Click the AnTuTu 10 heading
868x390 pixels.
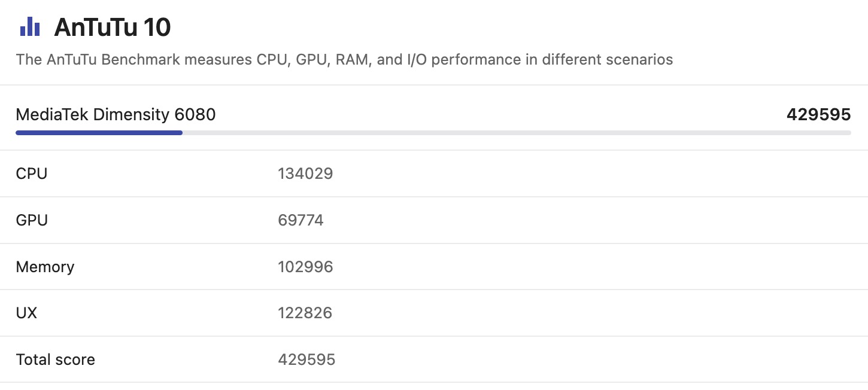pyautogui.click(x=112, y=28)
